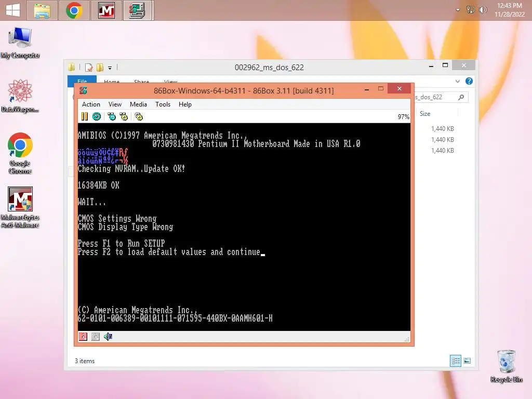The image size is (532, 399).
Task: Select the My Computer desktop icon
Action: (x=20, y=43)
